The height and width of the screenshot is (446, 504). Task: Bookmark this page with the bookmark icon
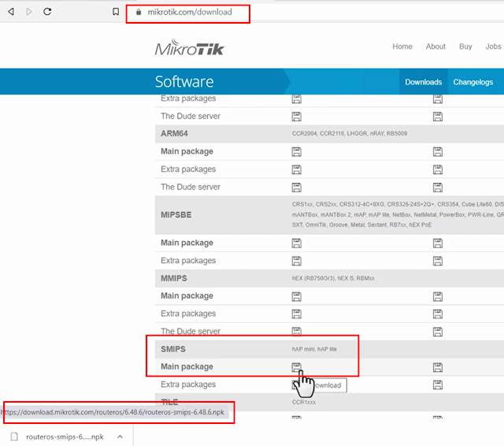(x=116, y=12)
